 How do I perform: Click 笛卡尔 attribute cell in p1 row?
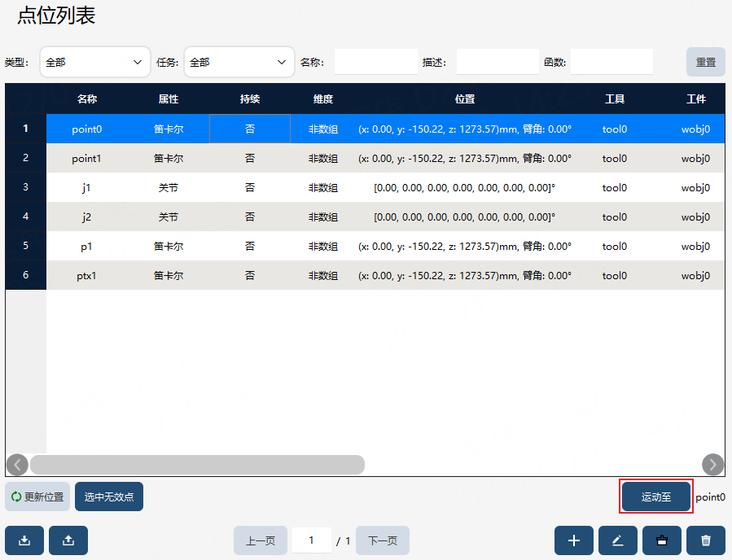pyautogui.click(x=169, y=246)
